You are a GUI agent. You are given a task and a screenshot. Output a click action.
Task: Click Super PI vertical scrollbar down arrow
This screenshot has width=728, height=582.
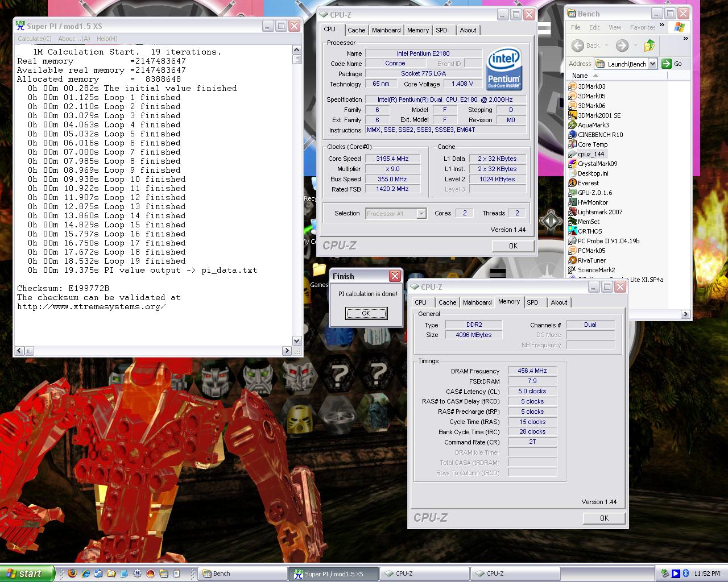pos(296,340)
